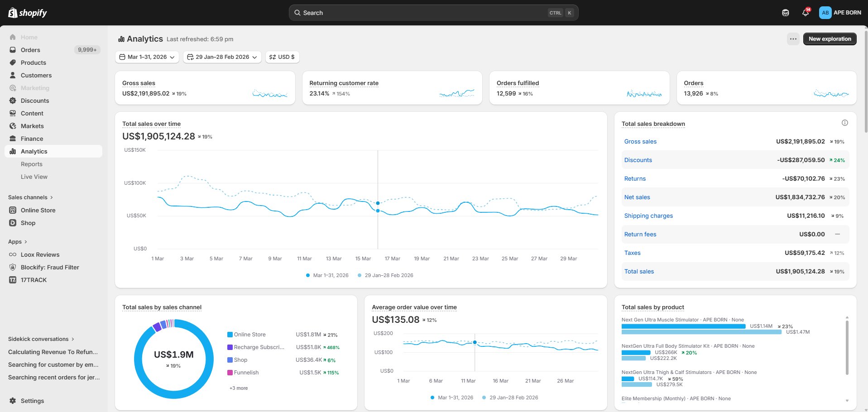
Task: Open the APE BORN account menu
Action: 840,13
